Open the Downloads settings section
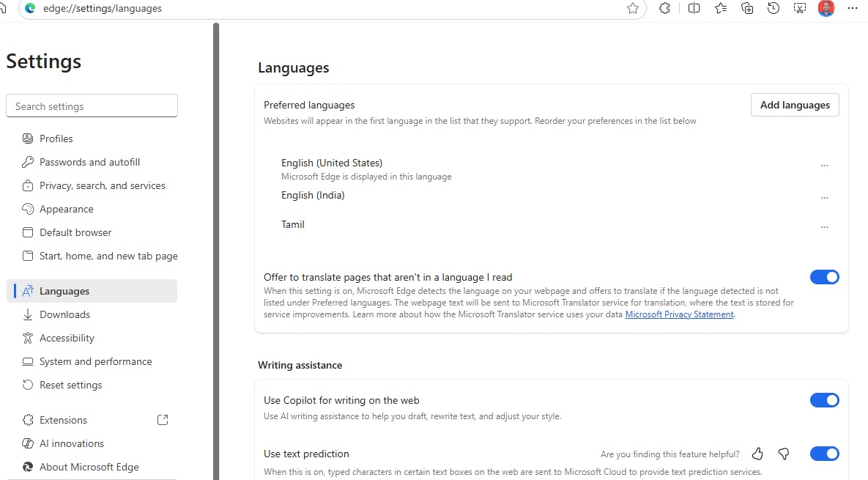The height and width of the screenshot is (480, 868). click(64, 314)
